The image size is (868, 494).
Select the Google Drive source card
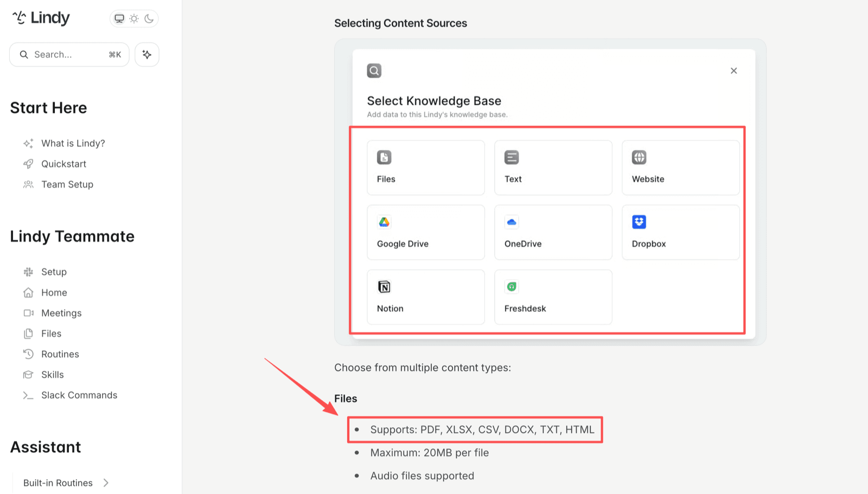tap(426, 232)
